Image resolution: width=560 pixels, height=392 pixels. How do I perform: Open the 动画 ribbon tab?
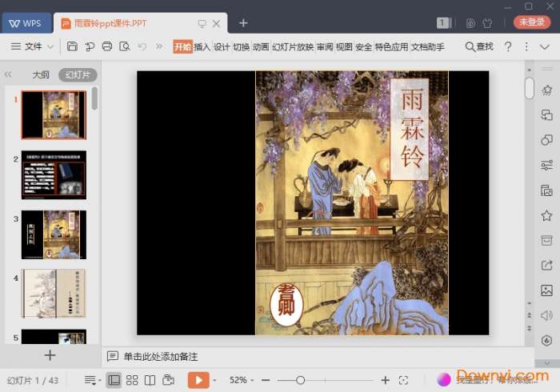click(261, 47)
